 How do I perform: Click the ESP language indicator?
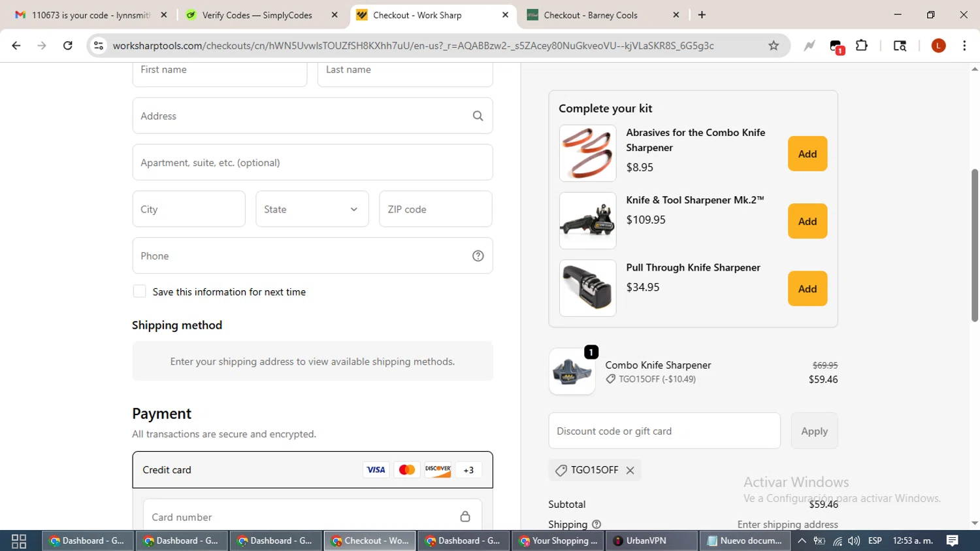click(875, 541)
